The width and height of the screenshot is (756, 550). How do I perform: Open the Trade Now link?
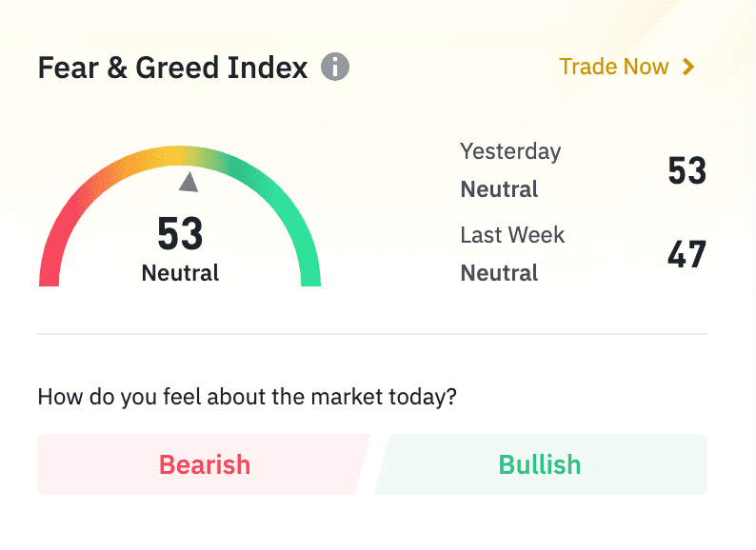[614, 67]
